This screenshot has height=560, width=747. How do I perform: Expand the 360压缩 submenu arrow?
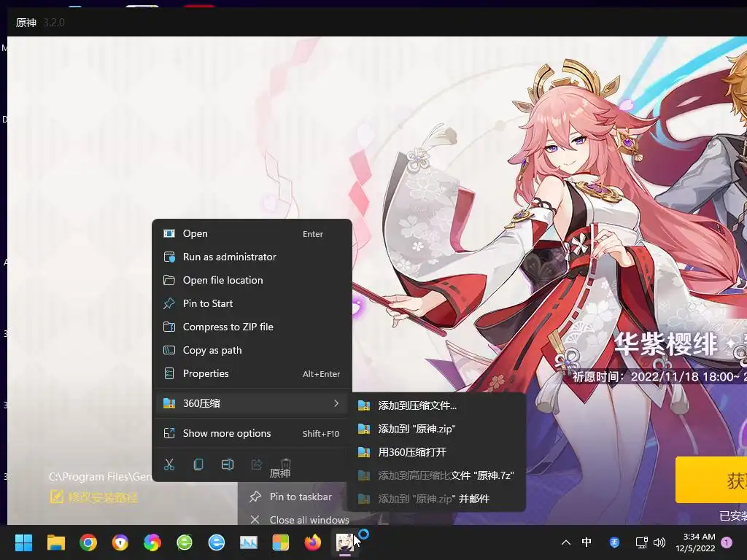tap(336, 403)
